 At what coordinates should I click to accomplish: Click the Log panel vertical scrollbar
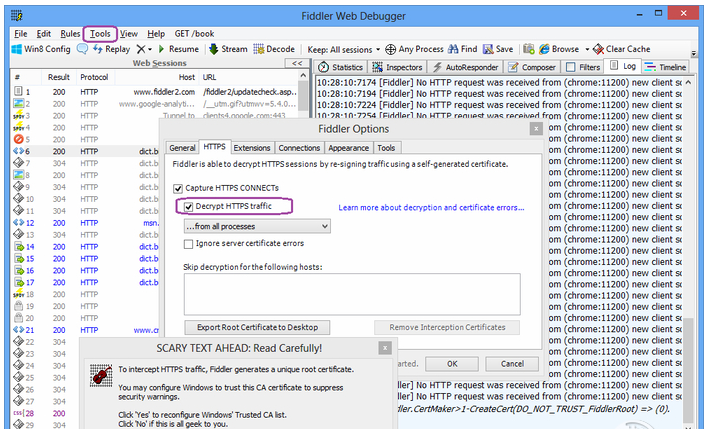[x=688, y=252]
